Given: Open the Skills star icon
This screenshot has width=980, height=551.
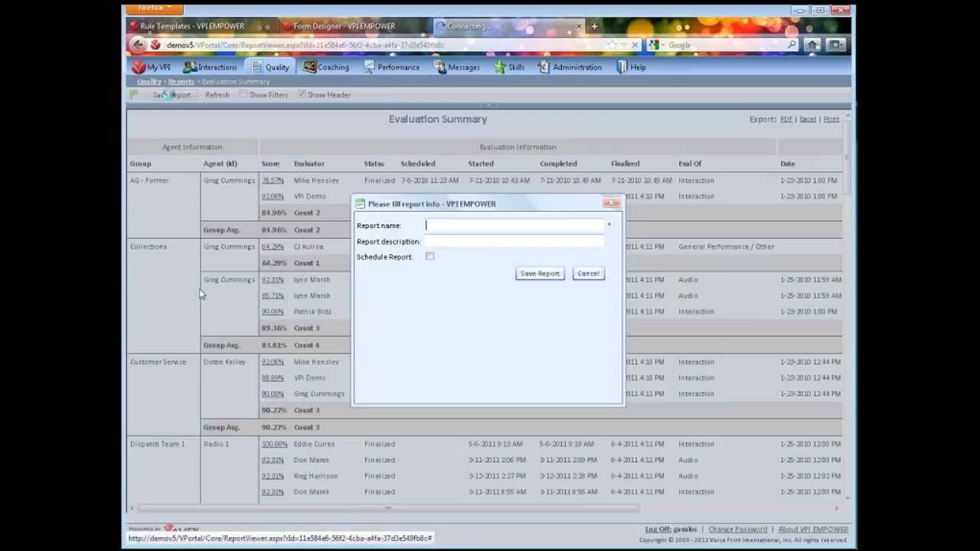Looking at the screenshot, I should coord(500,67).
